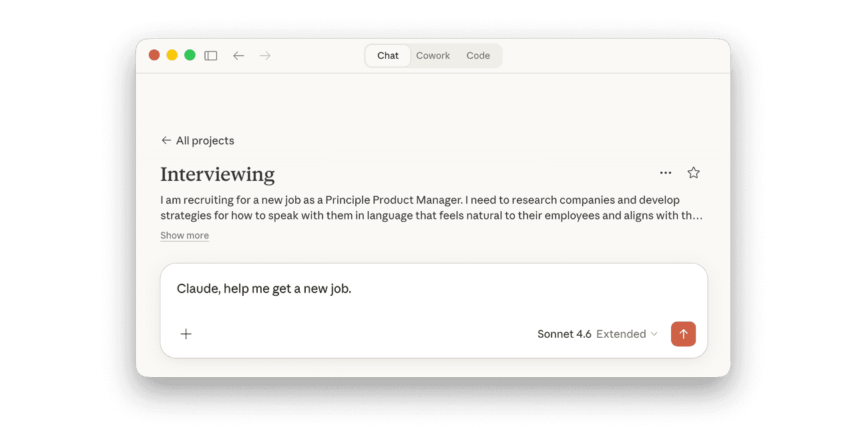Switch to the Chat tab

point(388,56)
